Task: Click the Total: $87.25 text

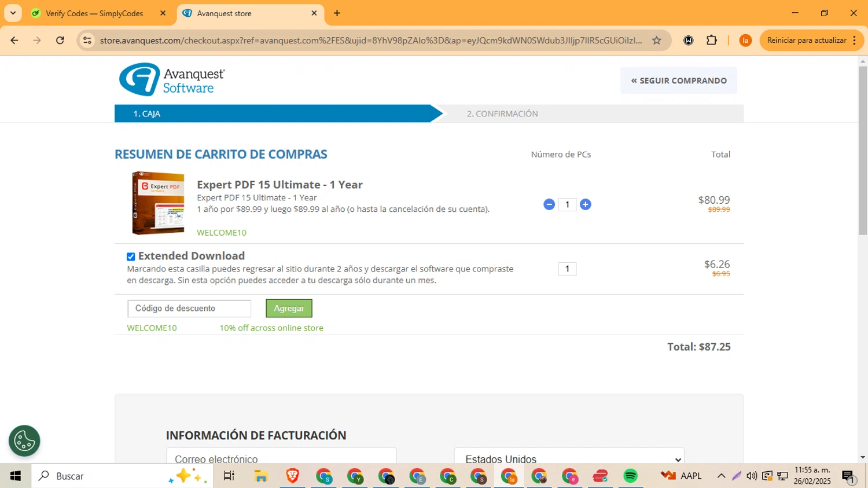Action: [699, 347]
